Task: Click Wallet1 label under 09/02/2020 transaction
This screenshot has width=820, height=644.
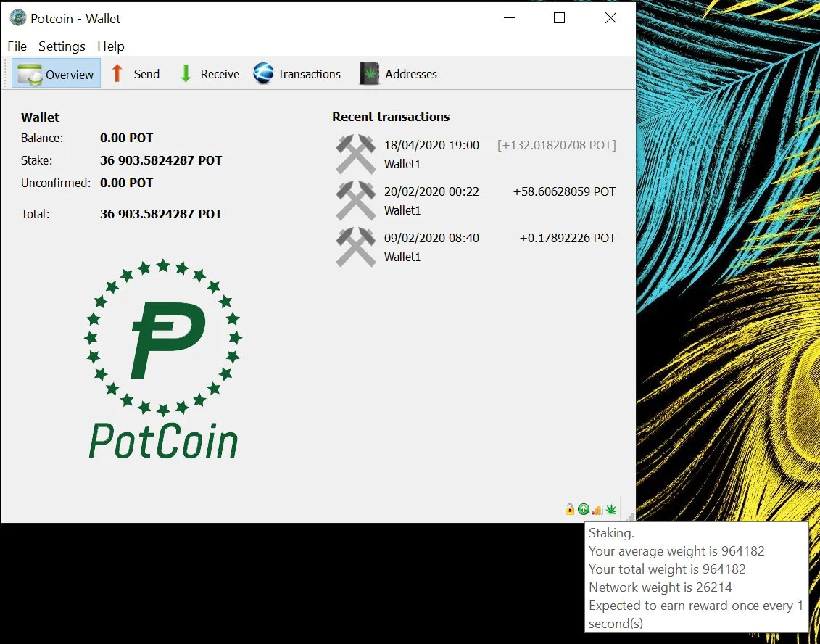Action: [x=402, y=257]
